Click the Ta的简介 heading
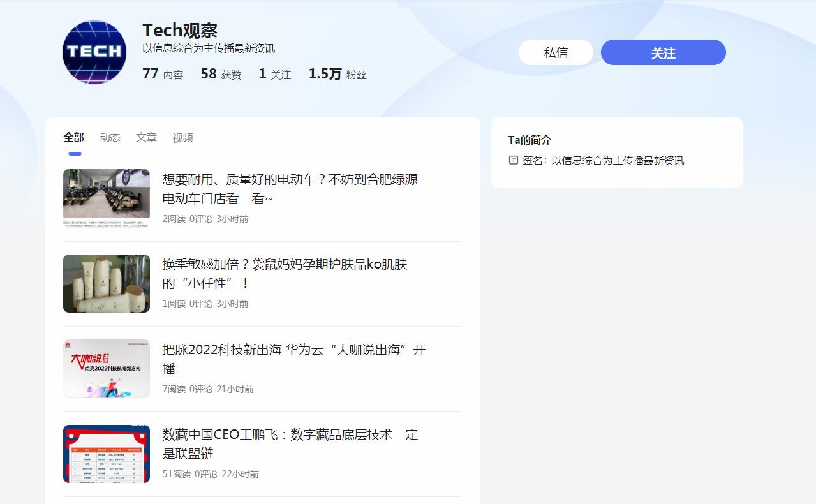The width and height of the screenshot is (816, 504). [x=530, y=140]
